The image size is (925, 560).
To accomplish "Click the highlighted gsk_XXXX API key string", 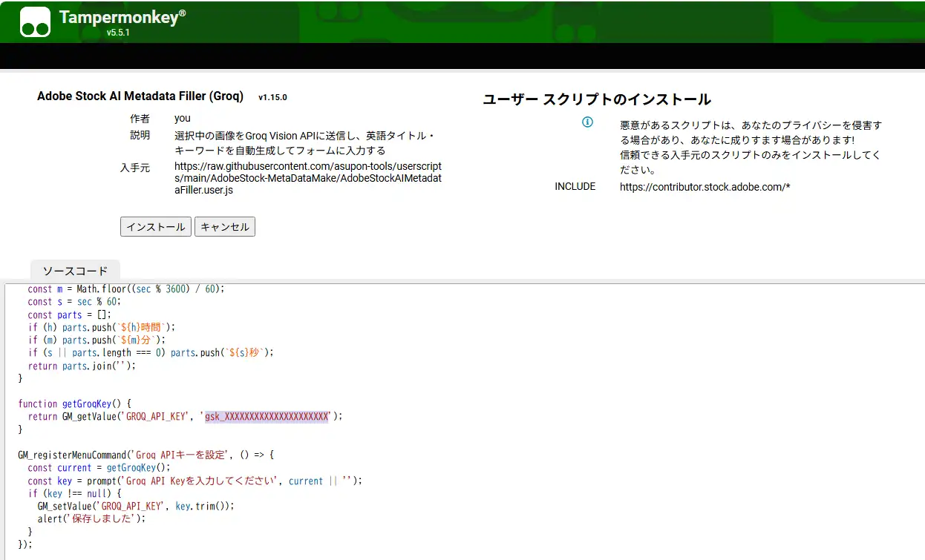I will [x=267, y=417].
